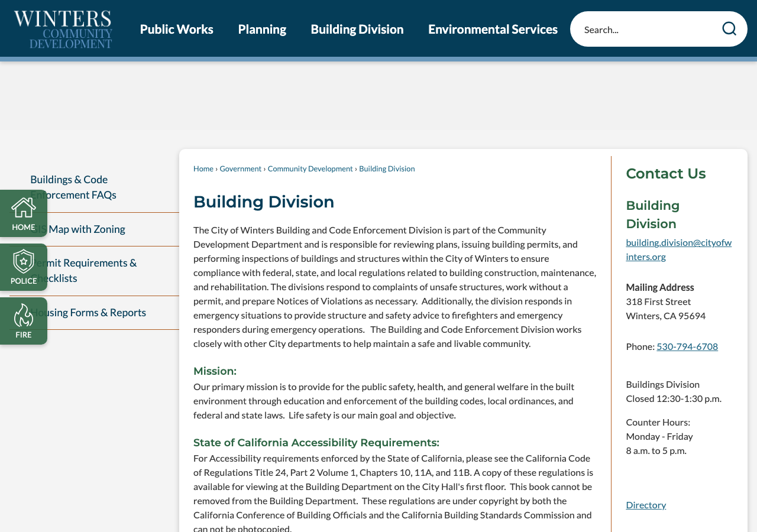Go to Home breadcrumb link
Viewport: 757px width, 532px height.
(203, 168)
